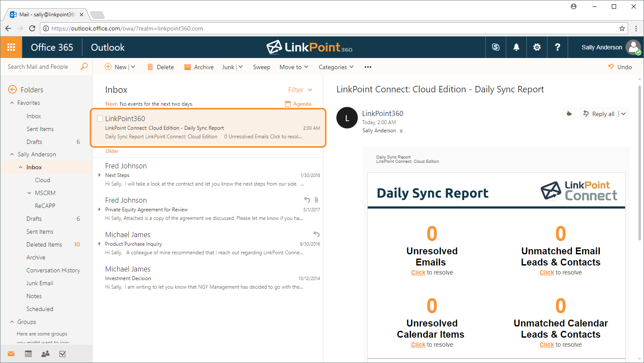This screenshot has width=644, height=363.
Task: Open the Office 365 app launcher grid
Action: [x=11, y=47]
